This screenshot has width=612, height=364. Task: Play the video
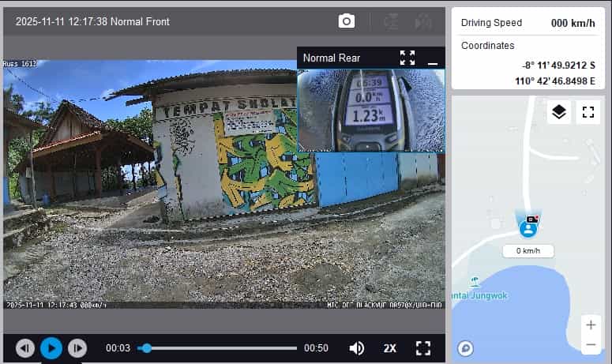tap(51, 348)
